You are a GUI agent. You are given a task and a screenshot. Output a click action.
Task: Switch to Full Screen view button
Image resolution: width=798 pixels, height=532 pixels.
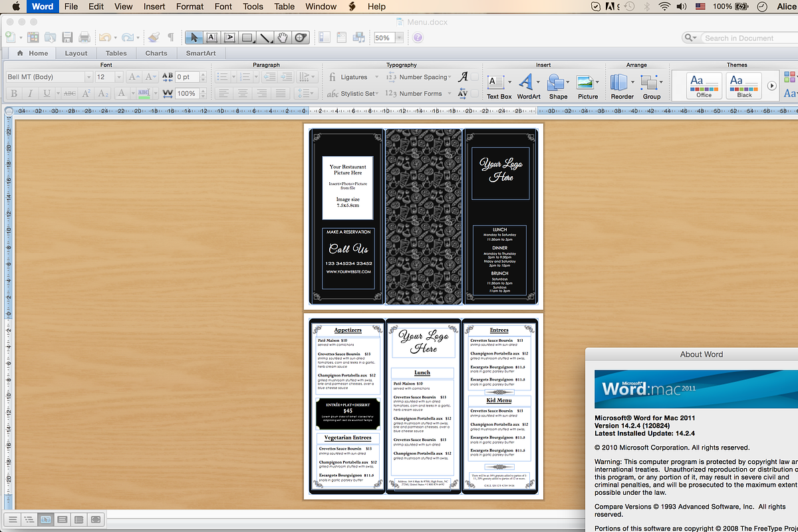[x=95, y=519]
